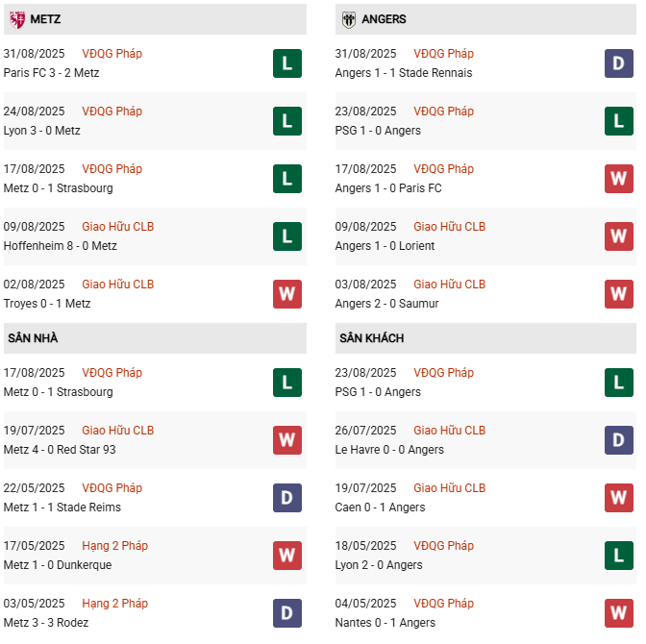Select the D badge beside Le Havre 0-0 Angers
Screen dimensions: 646x644
coord(618,440)
